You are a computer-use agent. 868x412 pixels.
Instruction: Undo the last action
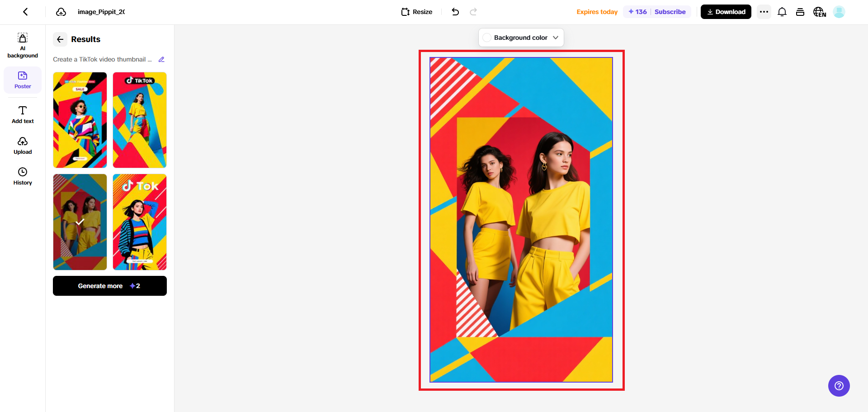pyautogui.click(x=455, y=12)
